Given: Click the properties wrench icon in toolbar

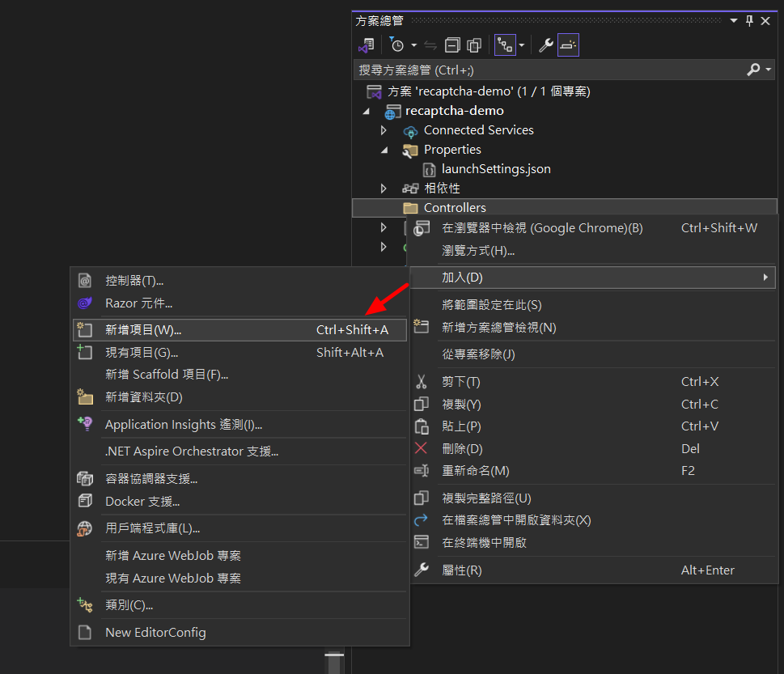Looking at the screenshot, I should tap(545, 45).
